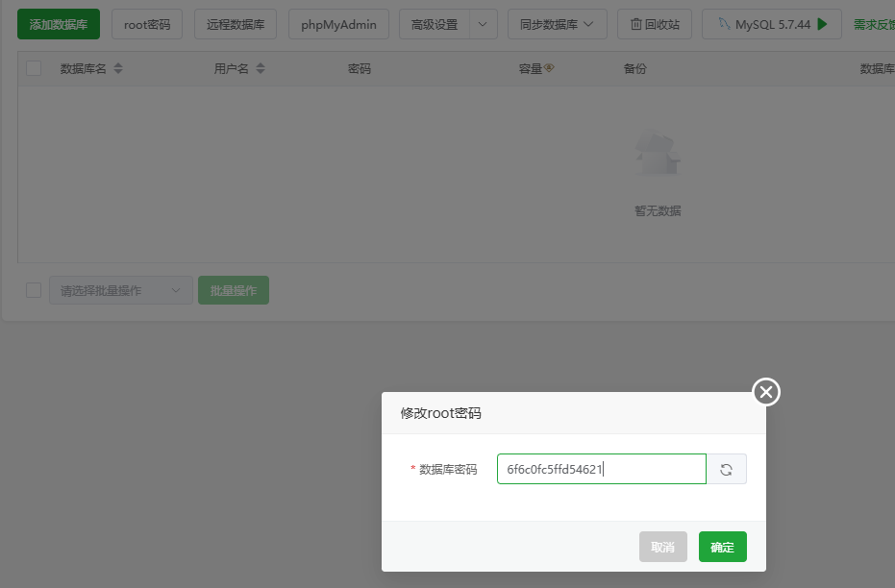The image size is (895, 588).
Task: Launch phpMyAdmin from the toolbar
Action: tap(338, 24)
